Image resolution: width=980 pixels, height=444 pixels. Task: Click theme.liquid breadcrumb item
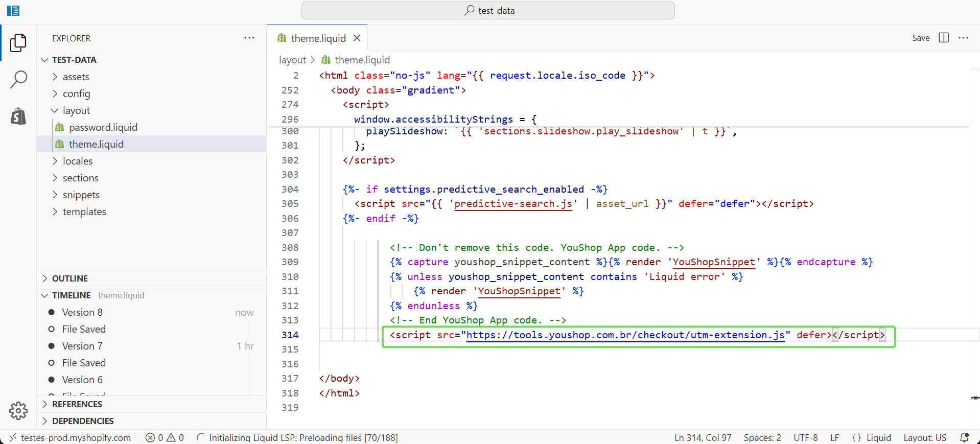click(x=362, y=60)
